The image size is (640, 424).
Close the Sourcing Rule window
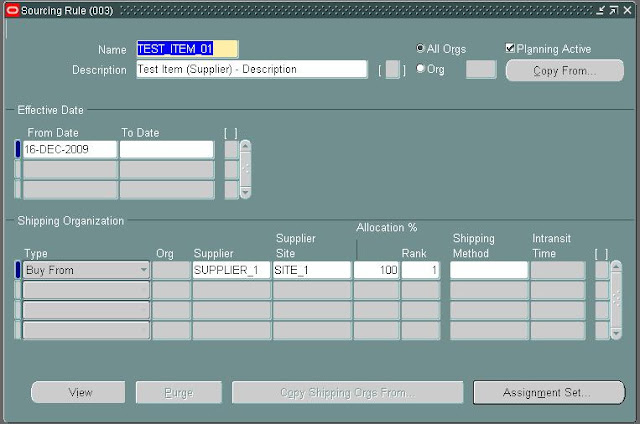pos(627,10)
